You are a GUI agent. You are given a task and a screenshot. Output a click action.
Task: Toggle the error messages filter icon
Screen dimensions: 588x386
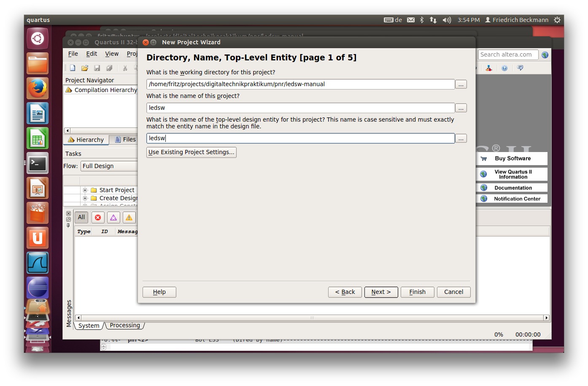[x=98, y=217]
